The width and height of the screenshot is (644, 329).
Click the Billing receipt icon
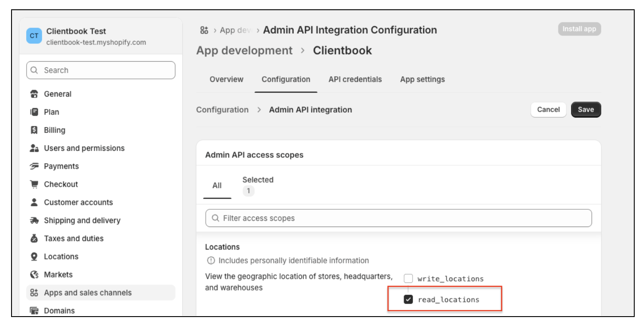(34, 130)
